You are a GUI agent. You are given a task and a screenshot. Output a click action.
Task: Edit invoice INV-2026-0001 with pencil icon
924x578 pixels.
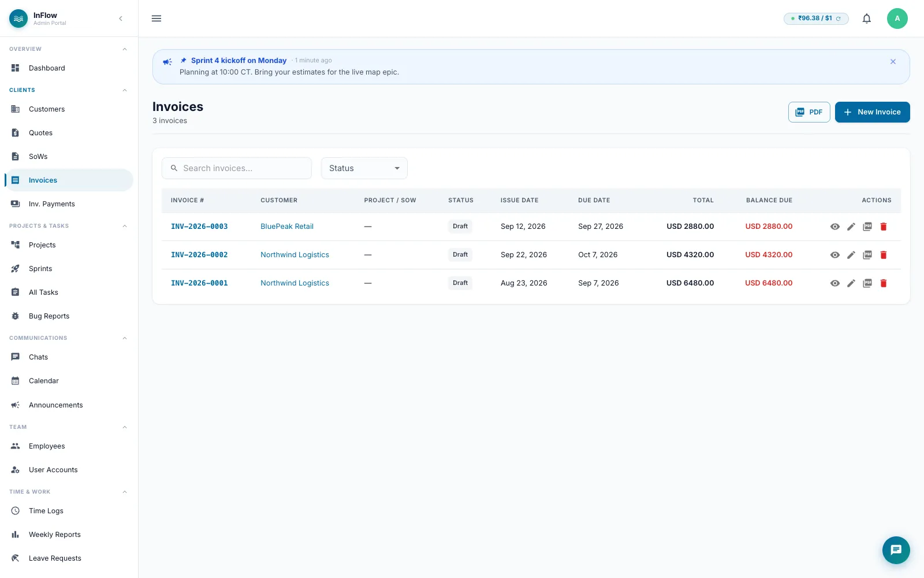tap(851, 283)
